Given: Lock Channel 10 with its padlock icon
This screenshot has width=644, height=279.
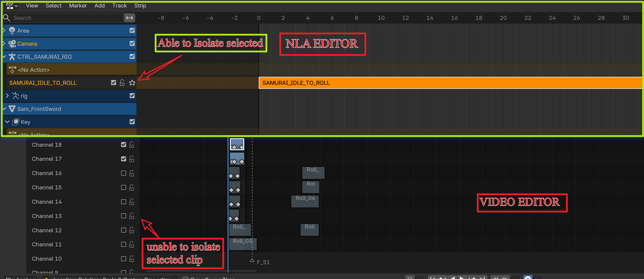Looking at the screenshot, I should click(x=132, y=259).
